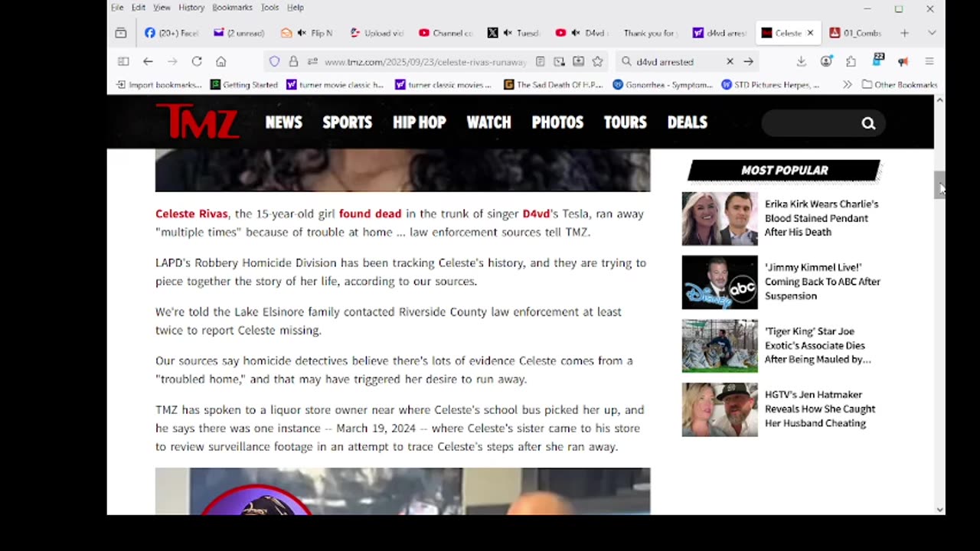
Task: Switch to the Flip N tab
Action: tap(308, 33)
